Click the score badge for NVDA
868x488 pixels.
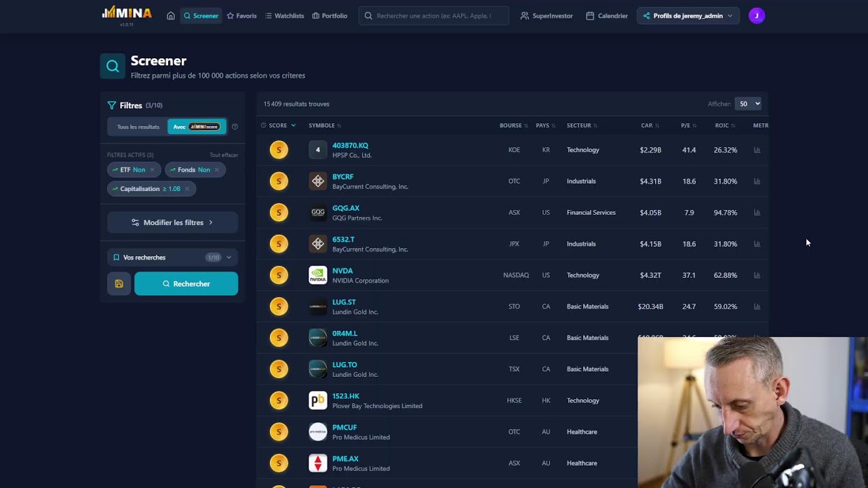279,275
